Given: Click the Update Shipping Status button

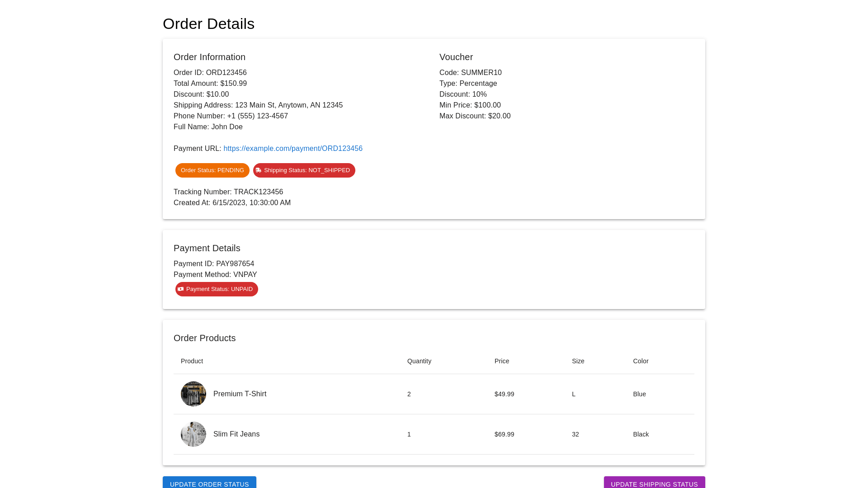Looking at the screenshot, I should click(654, 483).
